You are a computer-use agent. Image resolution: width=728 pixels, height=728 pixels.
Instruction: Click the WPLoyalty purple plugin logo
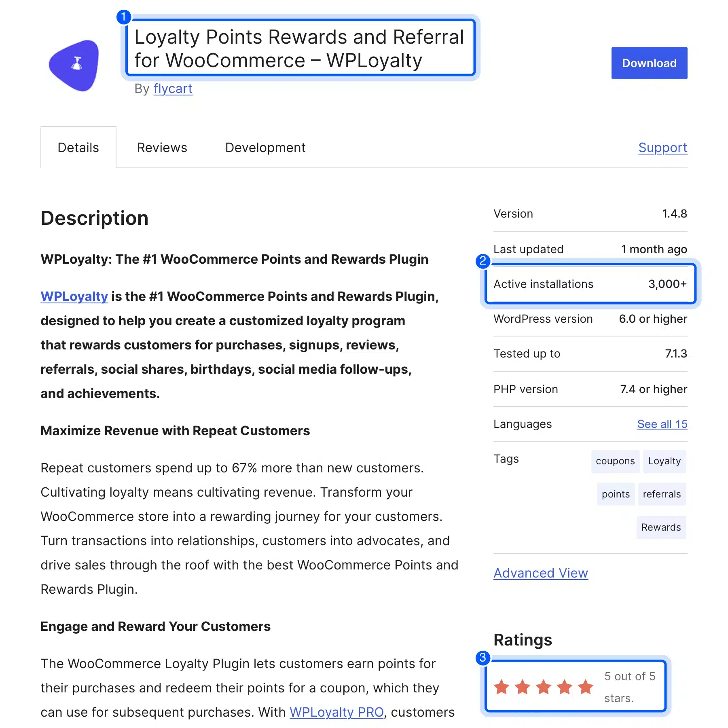tap(74, 66)
